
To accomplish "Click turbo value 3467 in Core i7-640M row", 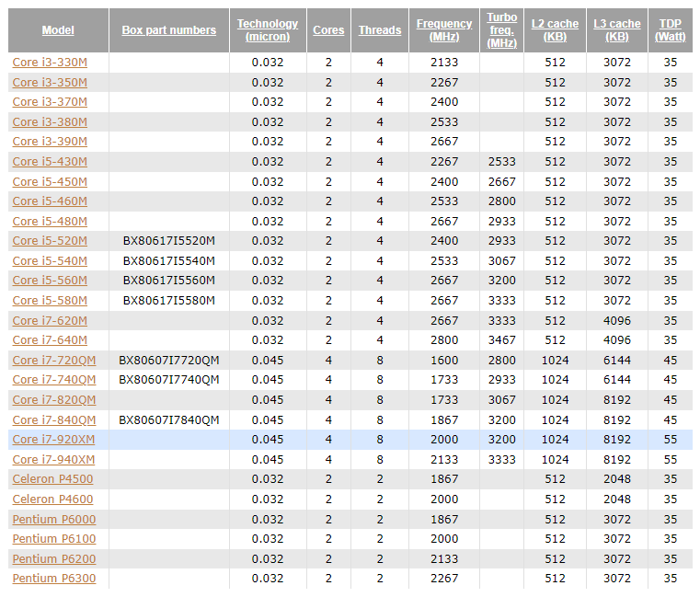I will [x=502, y=339].
